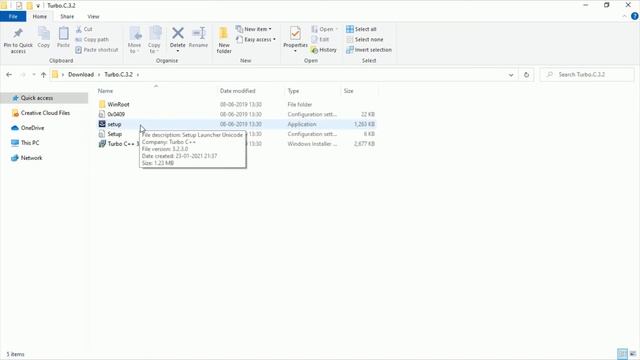Open address bar history dropdown
Image resolution: width=640 pixels, height=360 pixels.
511,75
